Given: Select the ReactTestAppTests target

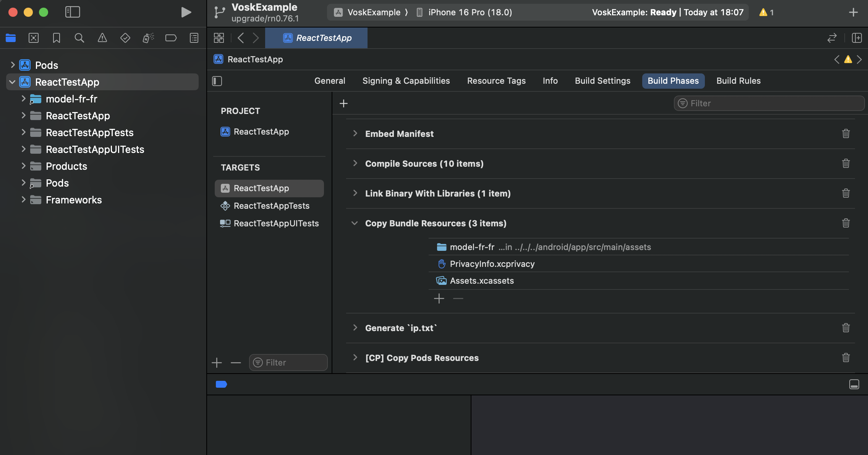Looking at the screenshot, I should (271, 206).
